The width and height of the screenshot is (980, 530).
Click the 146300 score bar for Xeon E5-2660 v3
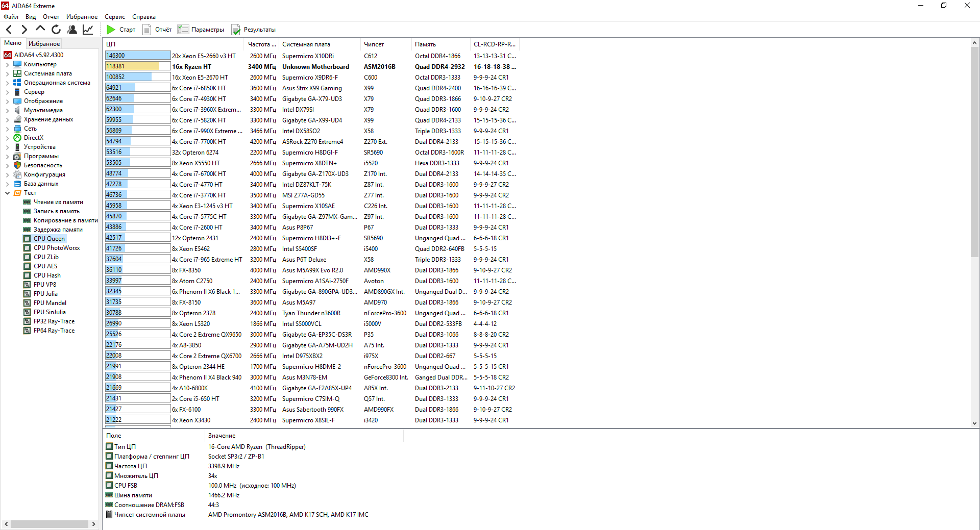pyautogui.click(x=138, y=56)
